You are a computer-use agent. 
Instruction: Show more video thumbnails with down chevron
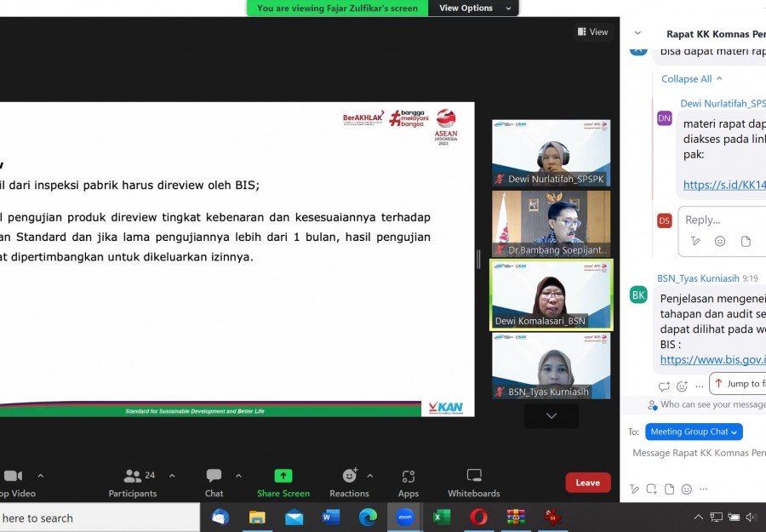coord(551,416)
